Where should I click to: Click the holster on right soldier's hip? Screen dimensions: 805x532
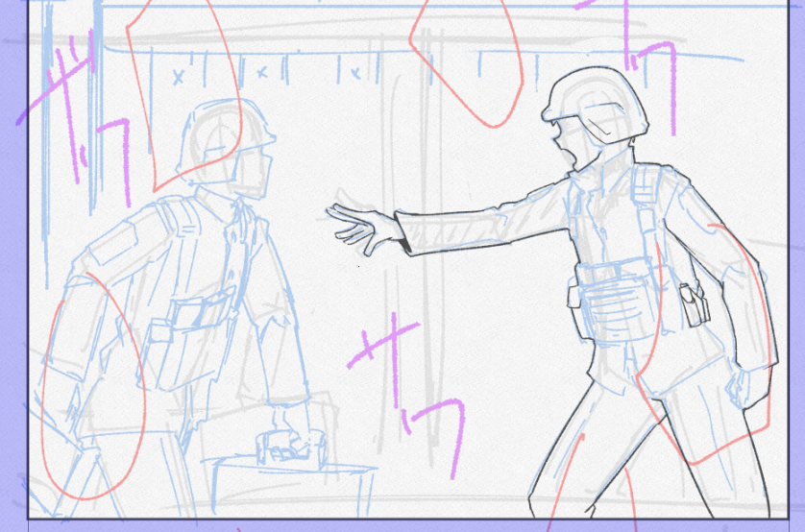(x=695, y=303)
